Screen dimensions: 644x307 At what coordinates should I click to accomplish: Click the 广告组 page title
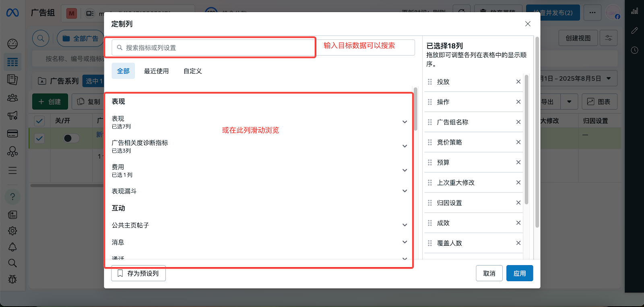click(43, 12)
